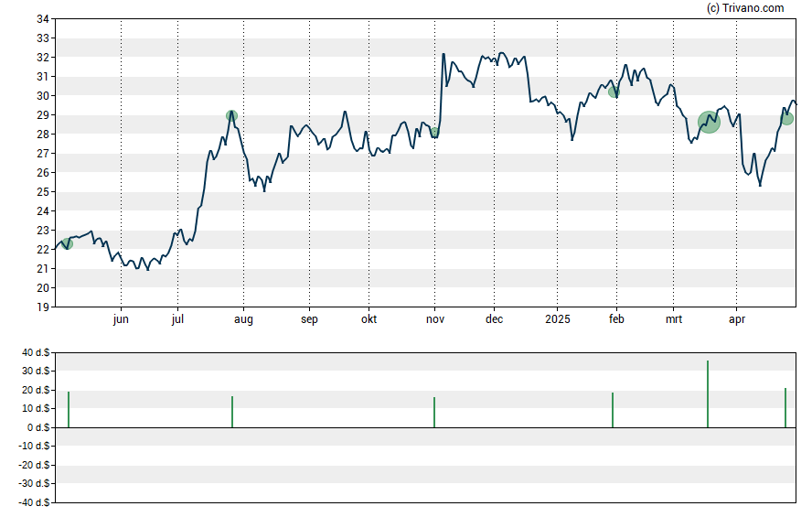Click the 'apr' axis label
This screenshot has height=517, width=812.
point(737,319)
